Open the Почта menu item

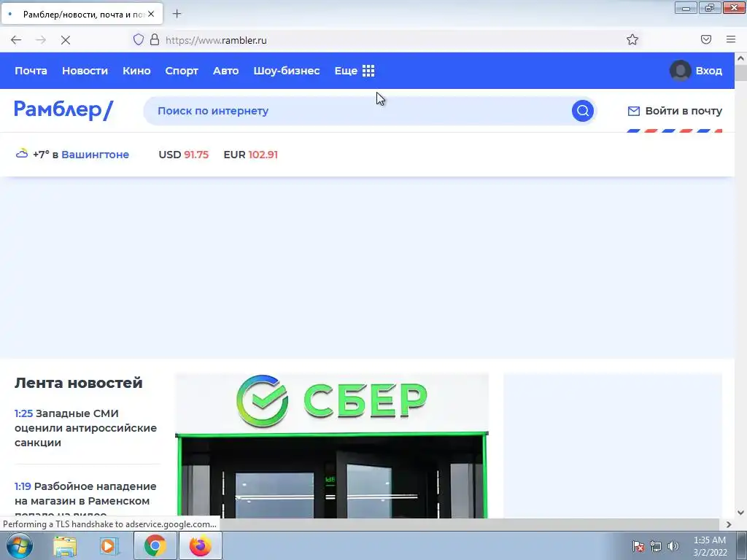click(31, 71)
